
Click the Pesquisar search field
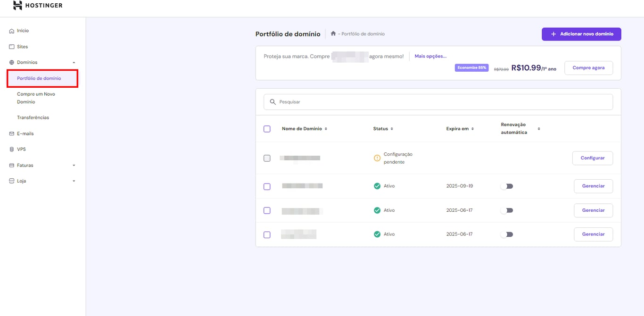pyautogui.click(x=438, y=102)
